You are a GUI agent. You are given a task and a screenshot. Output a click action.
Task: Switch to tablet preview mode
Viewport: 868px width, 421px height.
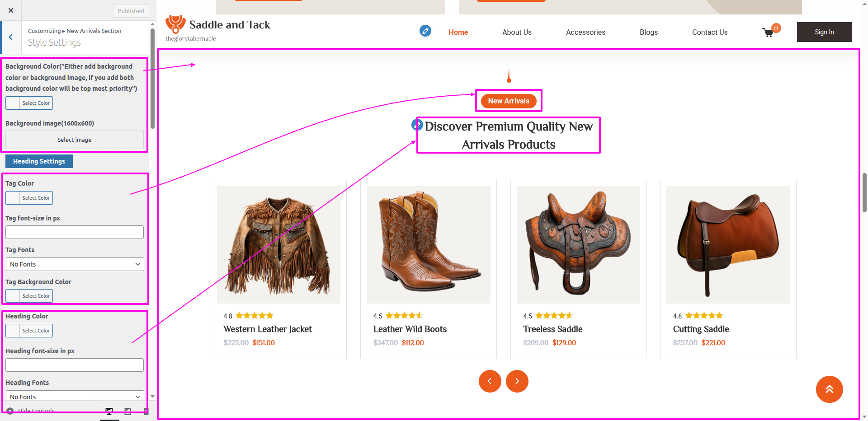[x=128, y=411]
